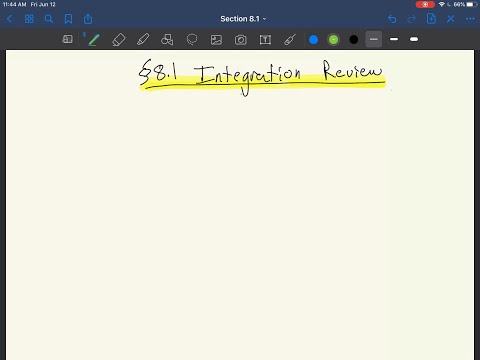Open the Camera tool
The height and width of the screenshot is (360, 480).
point(241,40)
